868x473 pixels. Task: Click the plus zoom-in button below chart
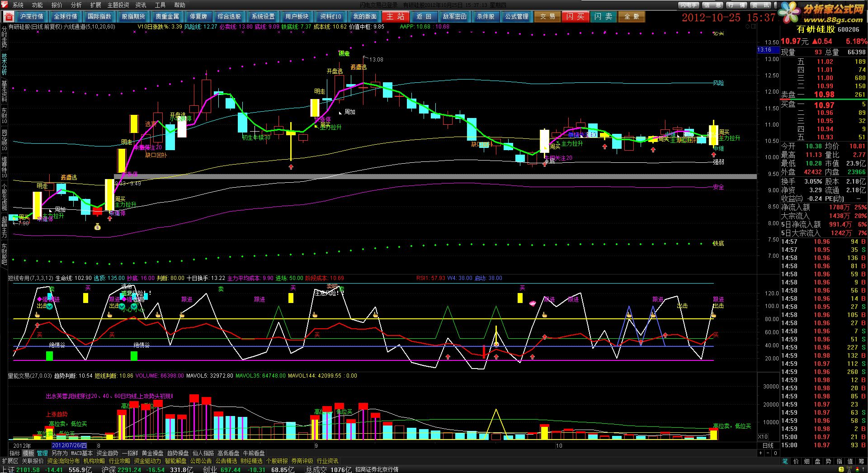[760, 453]
